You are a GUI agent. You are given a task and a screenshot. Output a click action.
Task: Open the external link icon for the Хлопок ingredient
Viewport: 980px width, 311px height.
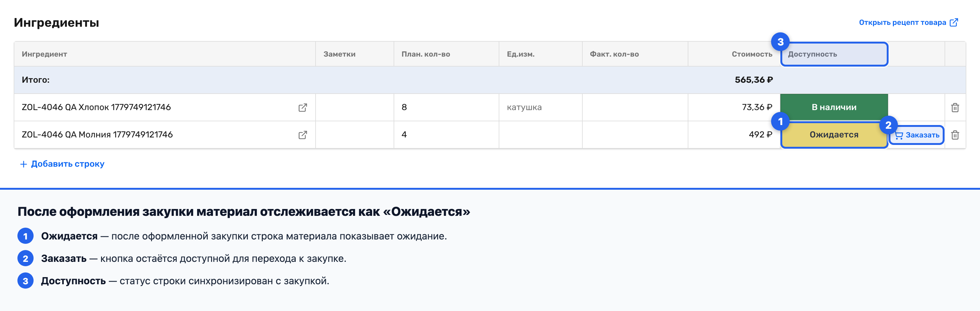click(303, 108)
